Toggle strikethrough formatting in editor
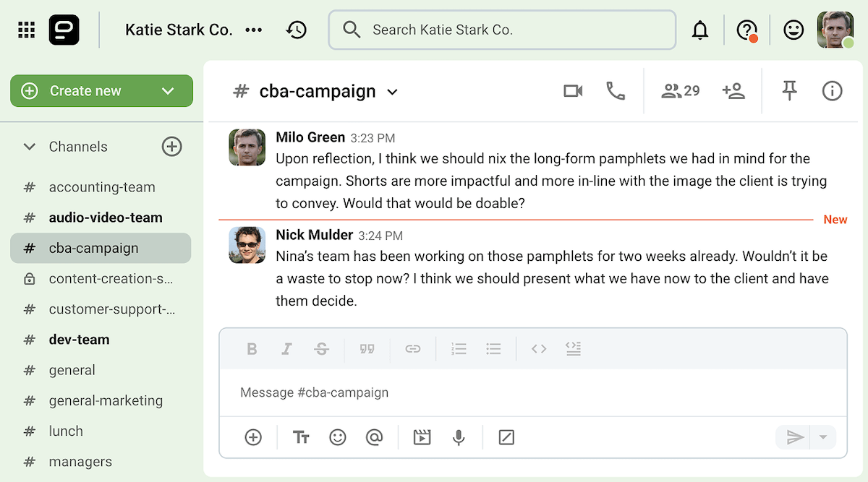This screenshot has width=868, height=482. 322,349
